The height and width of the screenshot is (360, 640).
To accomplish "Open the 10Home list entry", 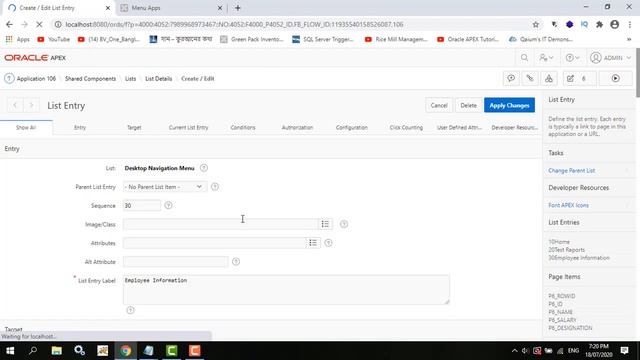I will (559, 242).
